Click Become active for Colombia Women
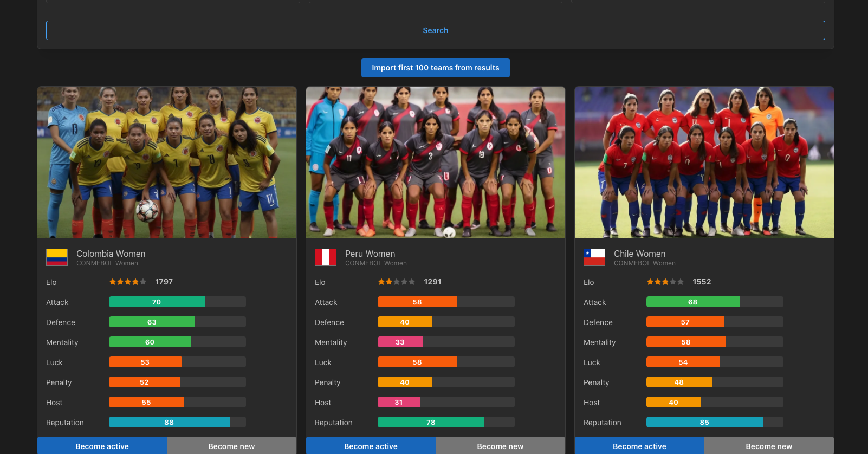This screenshot has width=868, height=454. coord(102,446)
